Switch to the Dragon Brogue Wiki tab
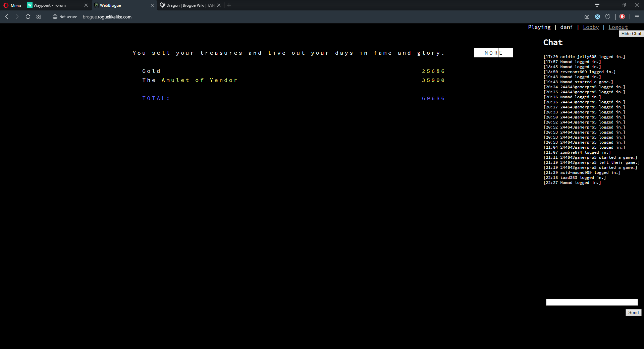 pos(188,5)
